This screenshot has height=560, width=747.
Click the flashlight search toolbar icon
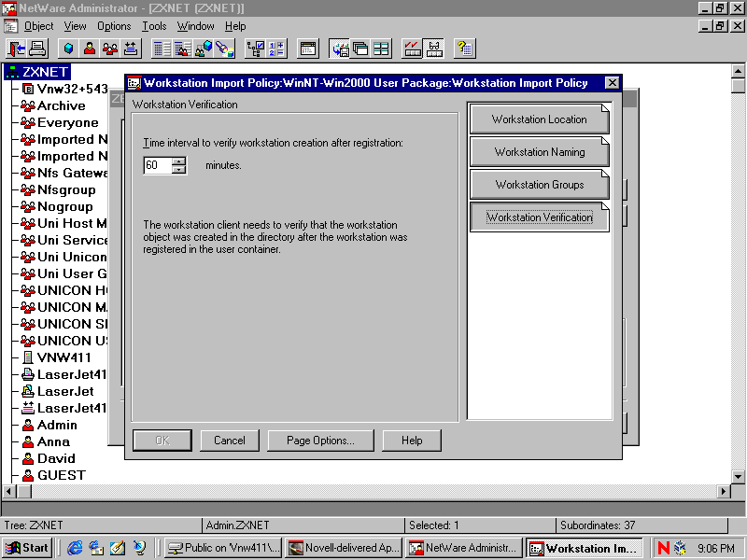pos(224,49)
